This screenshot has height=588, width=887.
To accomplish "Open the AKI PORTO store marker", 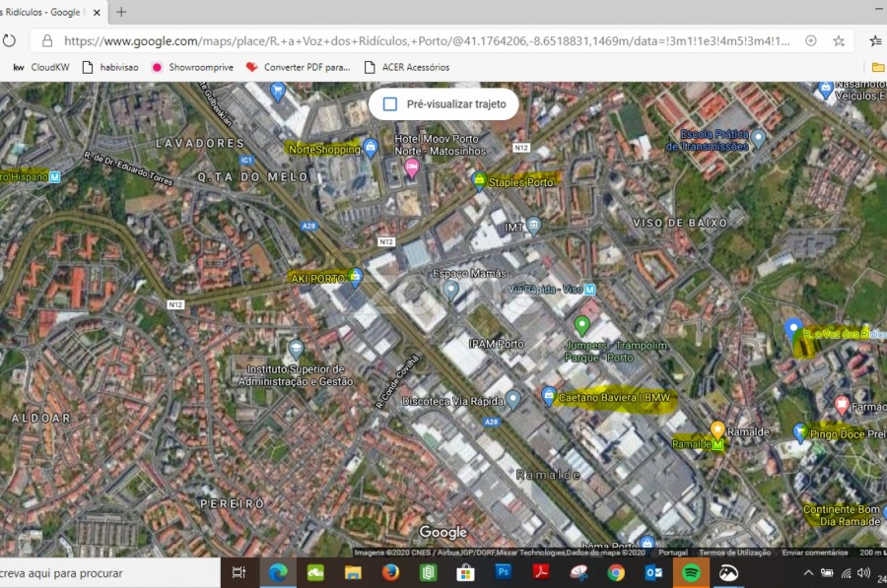I will tap(355, 277).
